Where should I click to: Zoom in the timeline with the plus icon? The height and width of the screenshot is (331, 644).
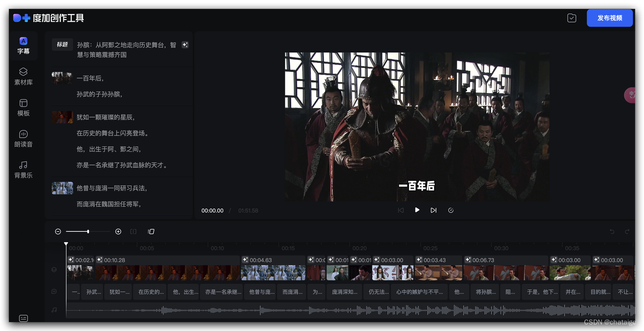click(118, 231)
